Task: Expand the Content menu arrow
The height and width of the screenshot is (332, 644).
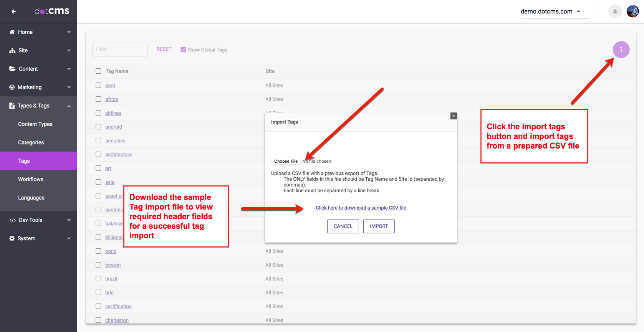Action: (x=69, y=69)
